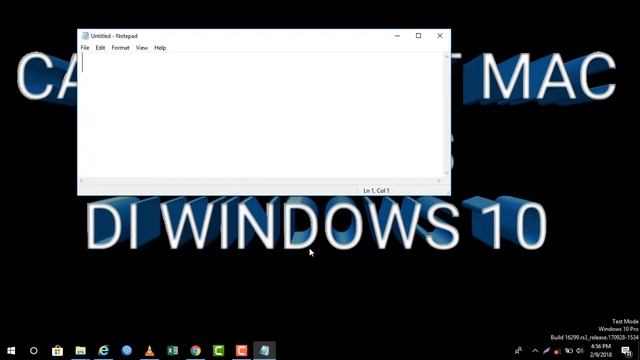This screenshot has width=640, height=360.
Task: Maximize the Notepad window
Action: tap(418, 36)
